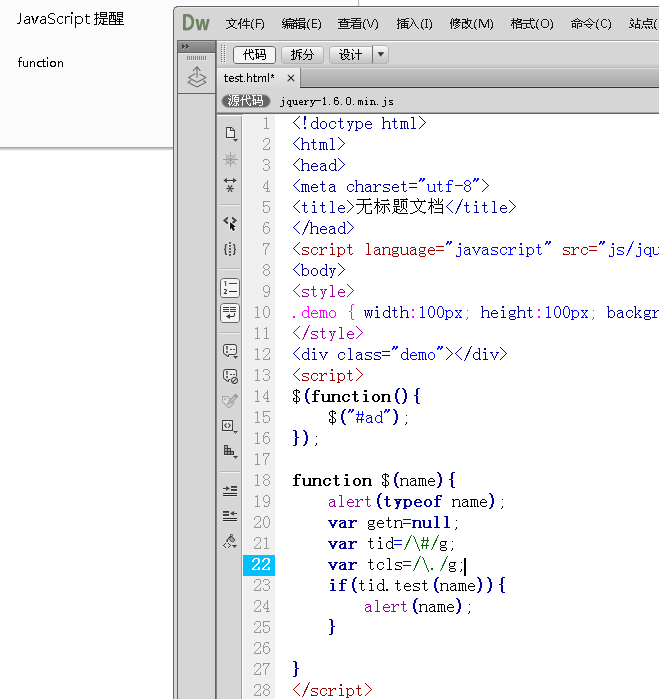Click the Balance Braces icon
659x699 pixels.
(230, 249)
